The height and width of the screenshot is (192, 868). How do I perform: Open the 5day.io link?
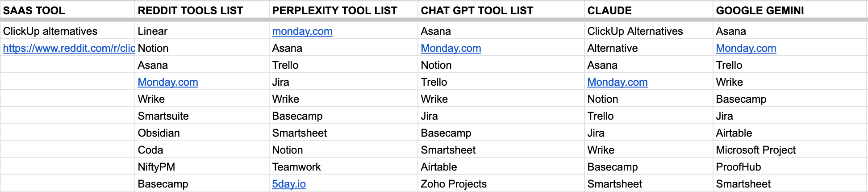coord(289,184)
